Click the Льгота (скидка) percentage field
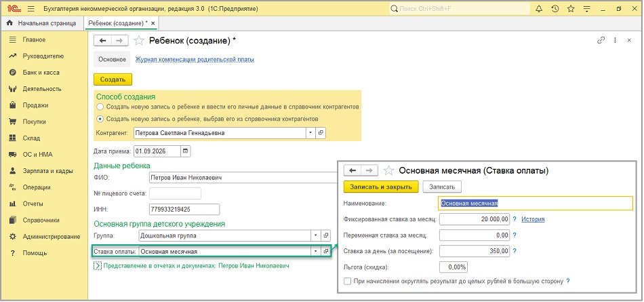 pyautogui.click(x=454, y=267)
